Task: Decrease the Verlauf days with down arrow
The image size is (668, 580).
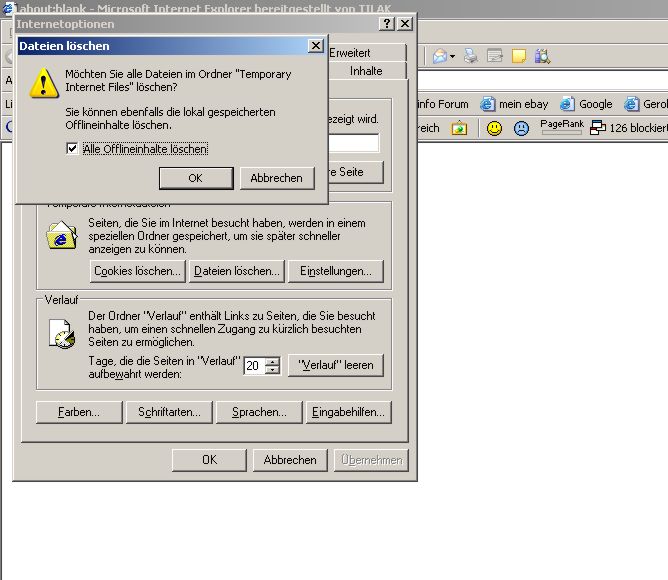Action: 272,370
